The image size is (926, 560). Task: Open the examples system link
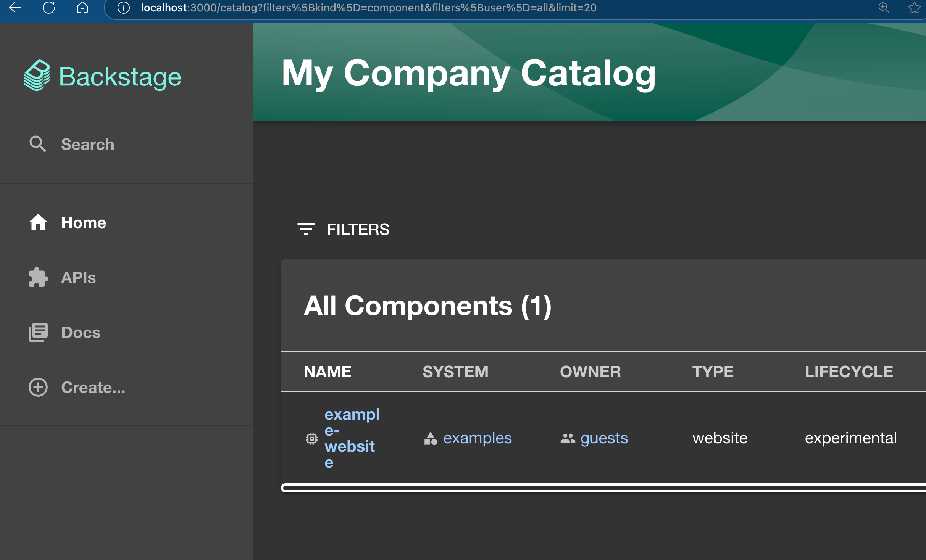478,438
